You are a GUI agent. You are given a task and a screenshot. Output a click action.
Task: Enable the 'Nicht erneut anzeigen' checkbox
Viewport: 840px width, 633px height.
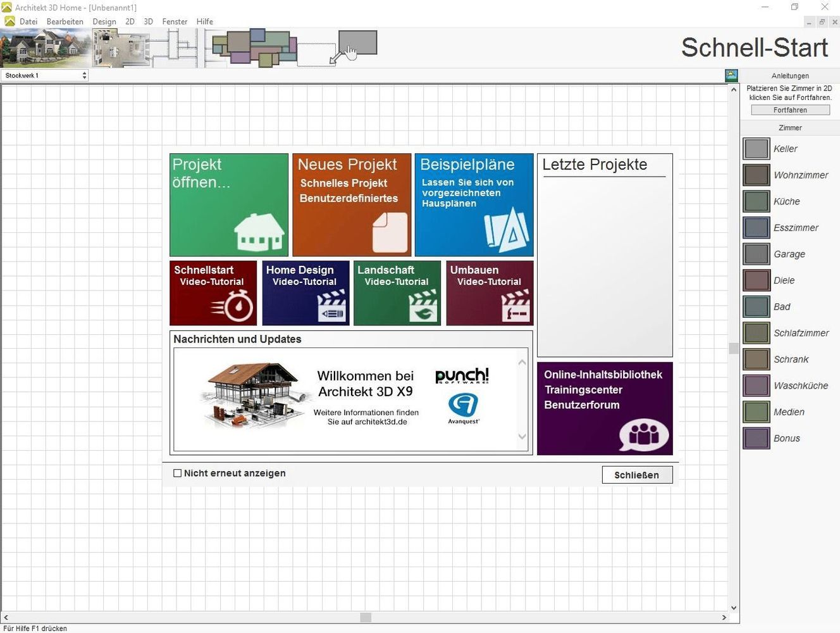[x=178, y=473]
